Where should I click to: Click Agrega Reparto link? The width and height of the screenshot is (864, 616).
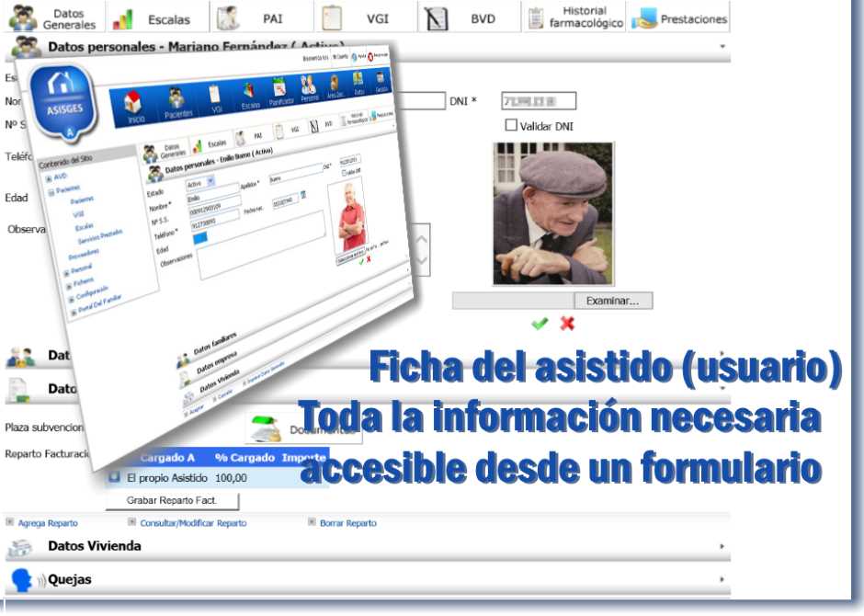coord(48,523)
